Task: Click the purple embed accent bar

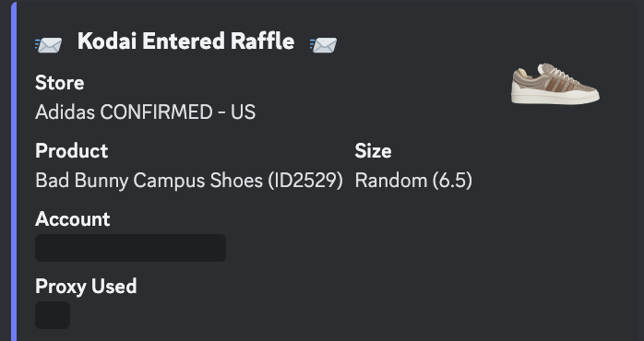Action: pos(14,171)
